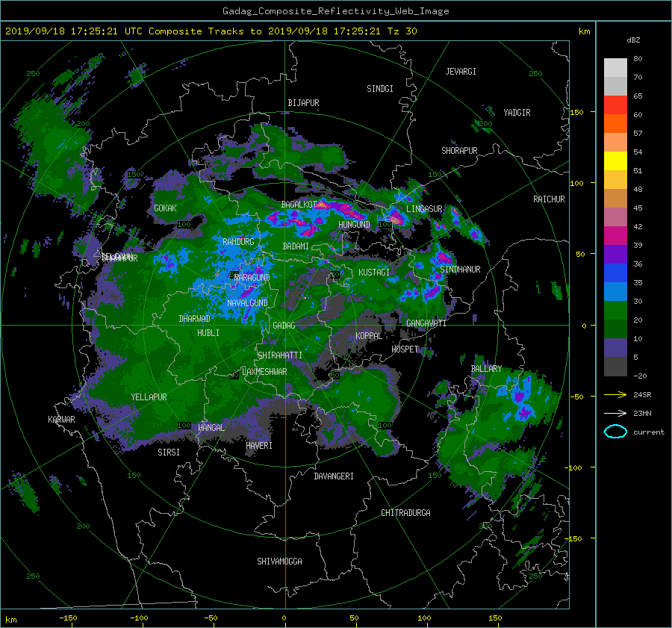
Task: Click the SHIRAHATTI city label
Action: pyautogui.click(x=280, y=355)
